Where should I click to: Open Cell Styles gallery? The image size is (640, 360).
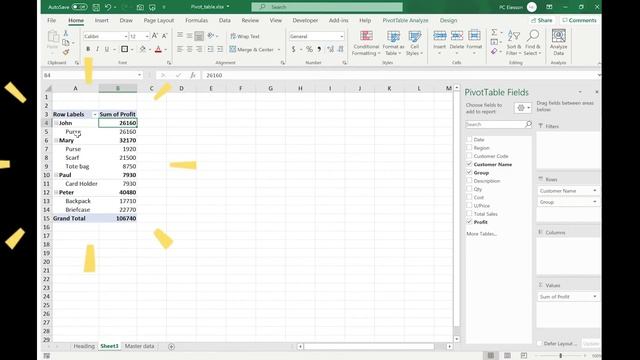(415, 43)
